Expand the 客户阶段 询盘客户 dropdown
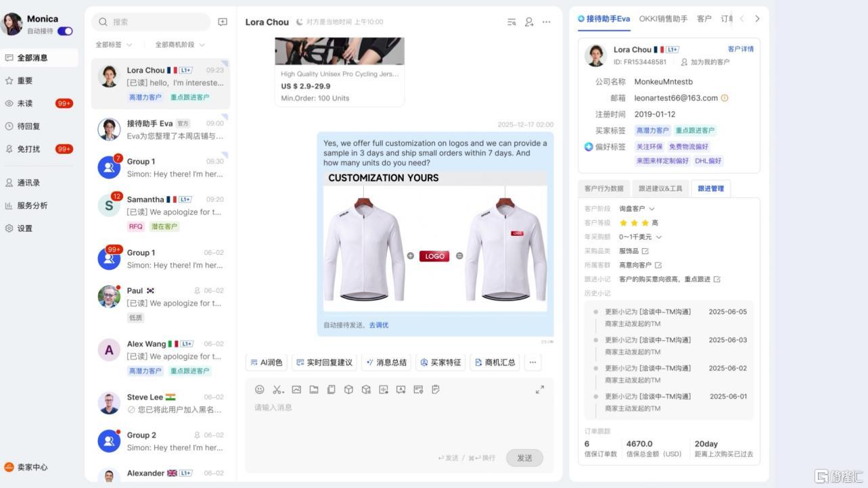868x488 pixels. 637,209
